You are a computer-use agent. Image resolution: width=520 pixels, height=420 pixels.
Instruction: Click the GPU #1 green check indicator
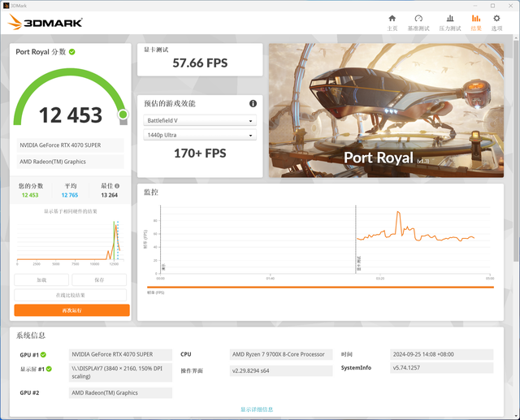43,355
